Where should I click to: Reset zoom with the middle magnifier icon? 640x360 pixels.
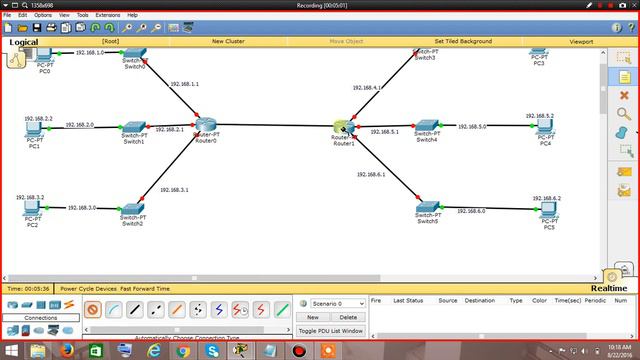(x=141, y=28)
